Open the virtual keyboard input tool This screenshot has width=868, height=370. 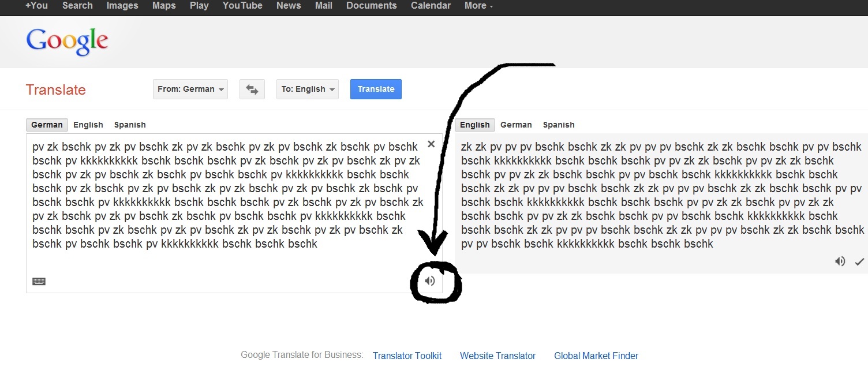point(39,282)
